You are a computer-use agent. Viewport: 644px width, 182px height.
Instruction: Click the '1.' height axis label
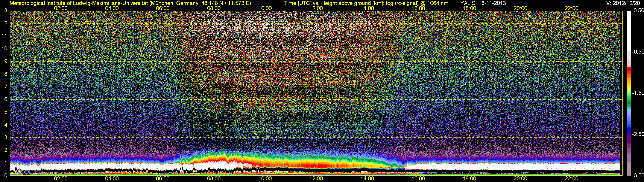coord(6,163)
